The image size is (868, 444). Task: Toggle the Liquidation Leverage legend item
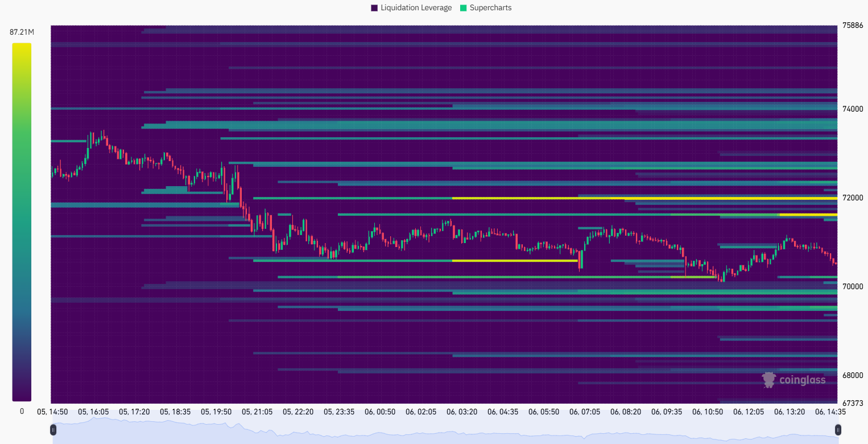(411, 7)
